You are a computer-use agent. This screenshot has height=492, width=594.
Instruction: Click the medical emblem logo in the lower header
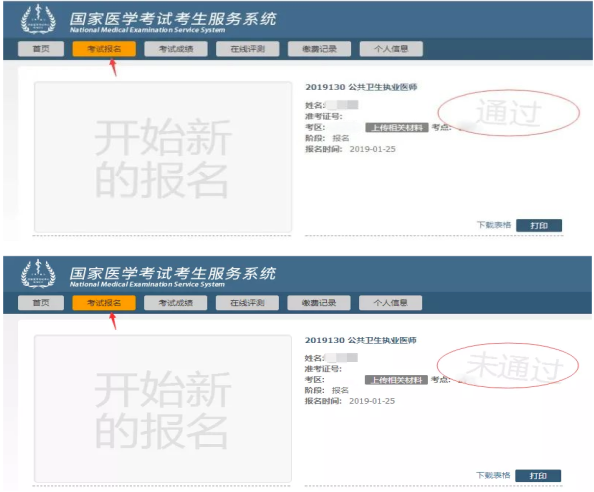[38, 273]
